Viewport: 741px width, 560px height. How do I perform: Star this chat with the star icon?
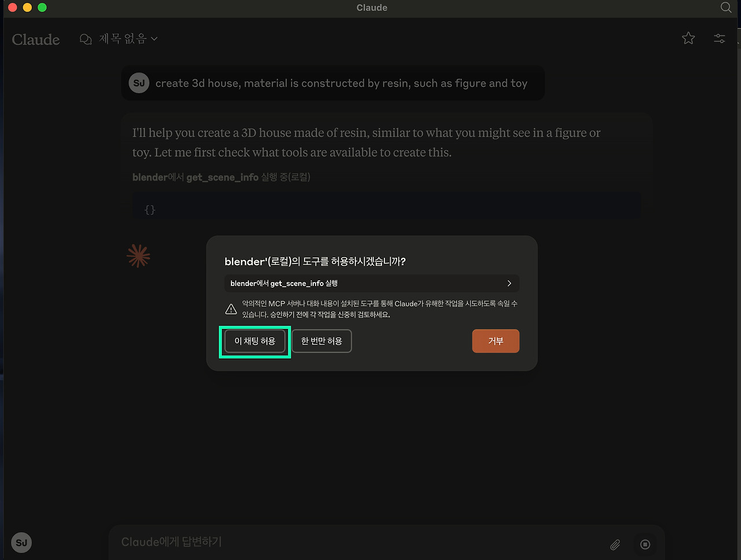688,38
